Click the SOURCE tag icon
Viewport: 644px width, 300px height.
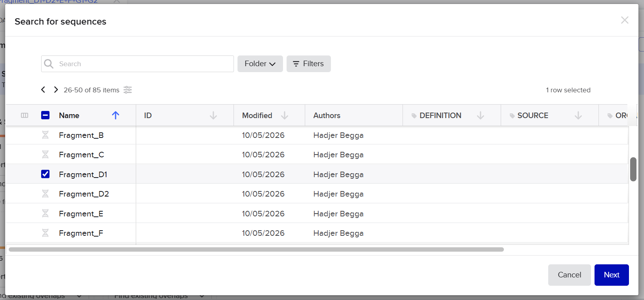point(512,116)
